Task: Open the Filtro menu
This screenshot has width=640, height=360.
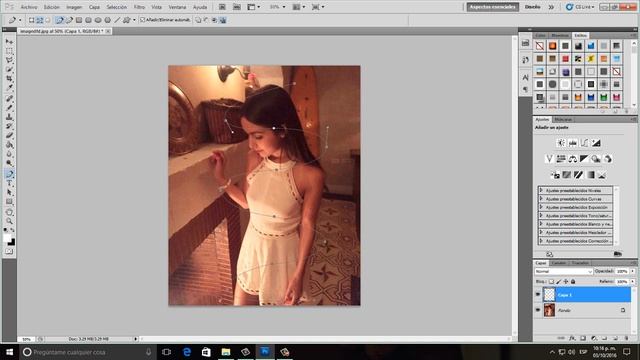Action: (139, 7)
